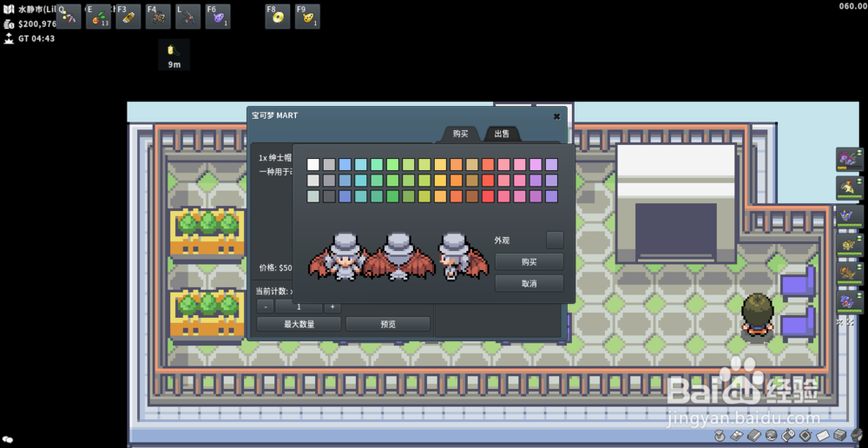
Task: Pick the deep green swatch in bottom row
Action: 393,196
